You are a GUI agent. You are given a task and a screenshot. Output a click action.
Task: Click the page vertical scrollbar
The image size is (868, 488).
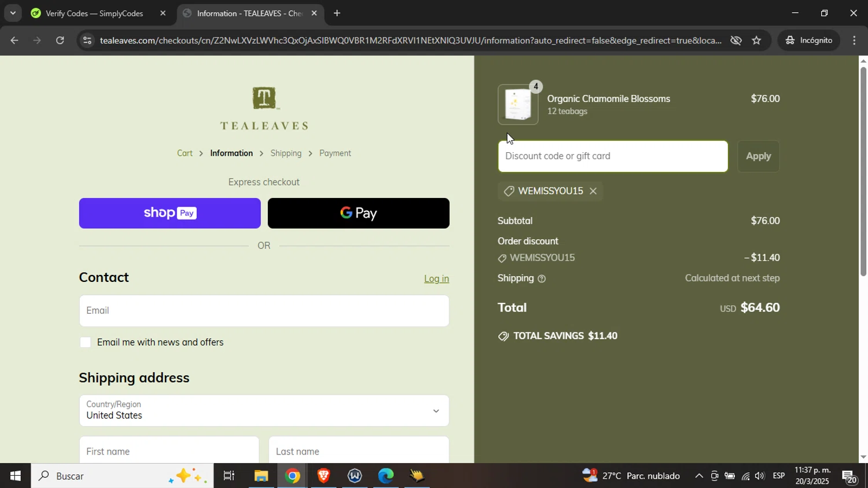pos(863,171)
